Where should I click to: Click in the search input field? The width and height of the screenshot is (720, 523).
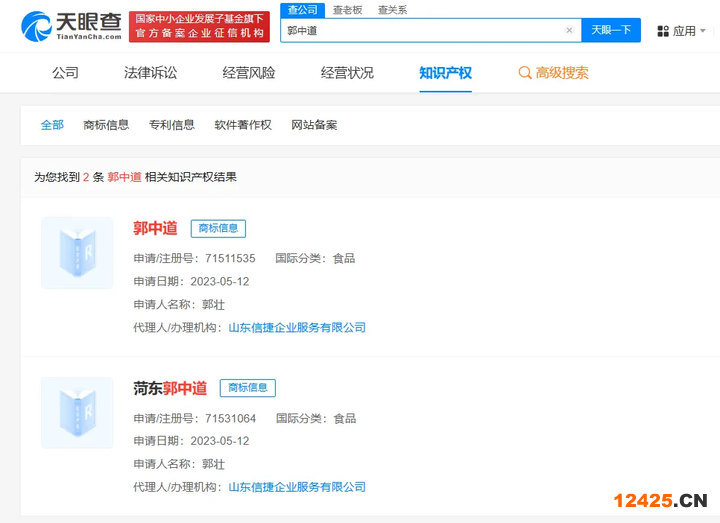(x=420, y=31)
